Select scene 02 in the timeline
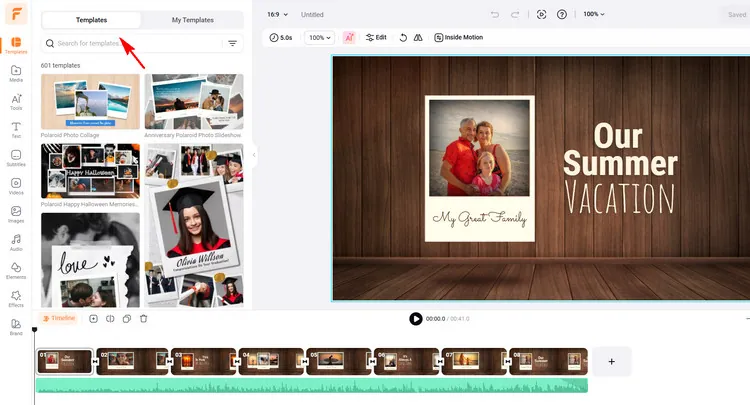 132,361
